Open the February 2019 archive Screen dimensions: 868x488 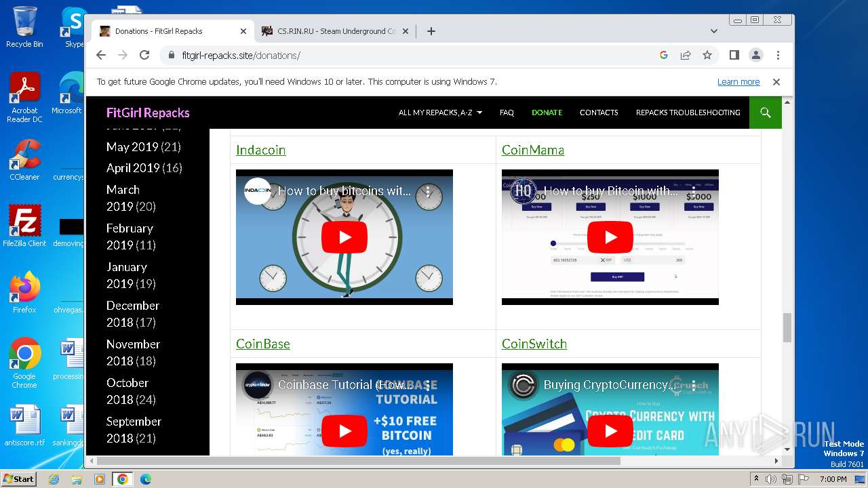130,237
